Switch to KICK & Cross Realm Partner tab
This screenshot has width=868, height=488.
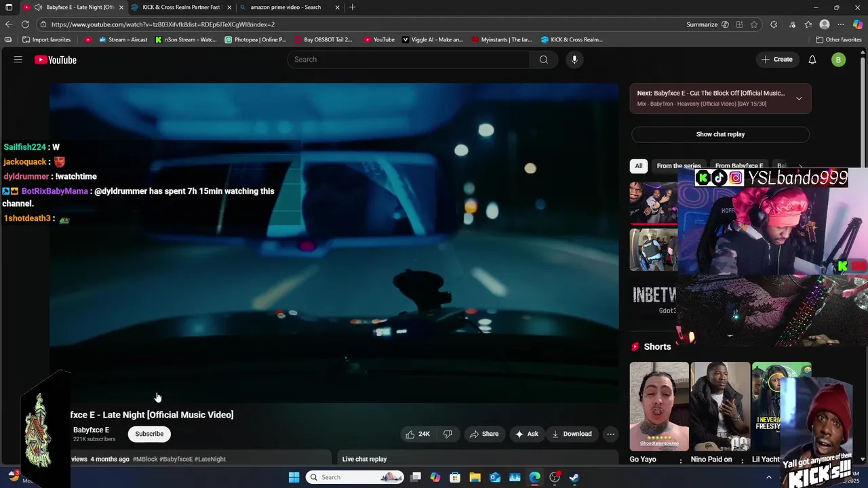tap(181, 7)
